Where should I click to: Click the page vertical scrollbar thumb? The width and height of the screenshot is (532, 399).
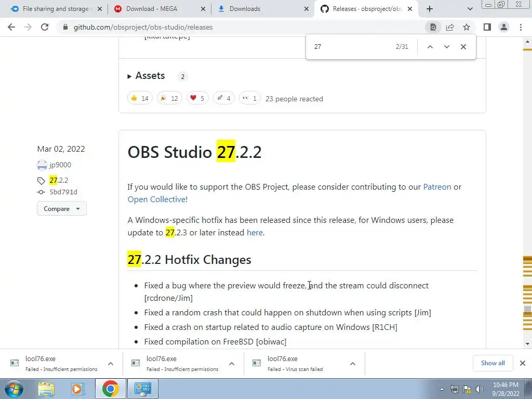[527, 311]
